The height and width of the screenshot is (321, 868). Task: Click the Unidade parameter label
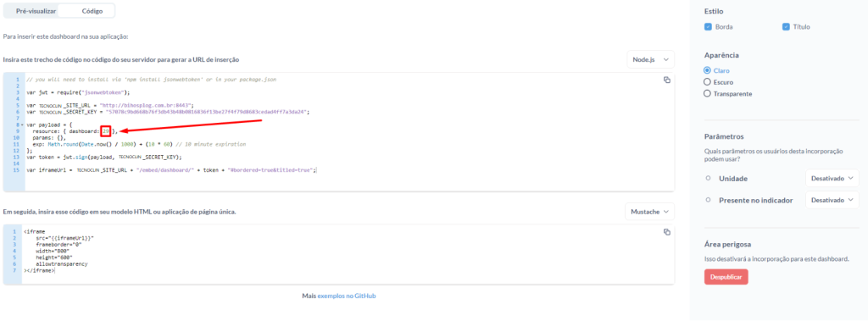pos(733,179)
